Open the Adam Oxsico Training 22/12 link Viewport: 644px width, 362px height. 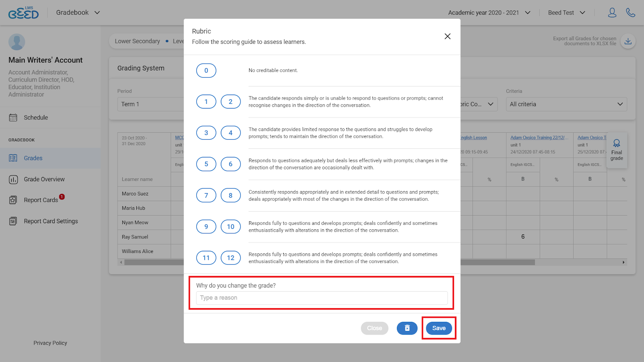click(539, 138)
